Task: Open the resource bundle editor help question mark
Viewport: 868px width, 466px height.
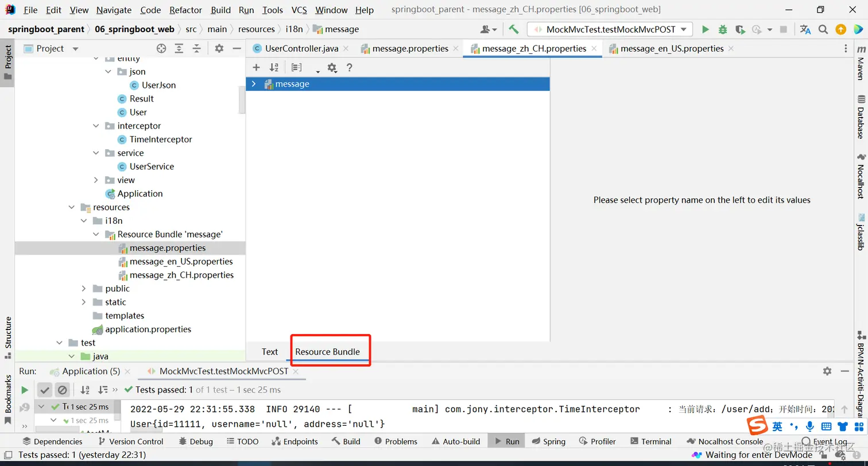Action: [349, 68]
